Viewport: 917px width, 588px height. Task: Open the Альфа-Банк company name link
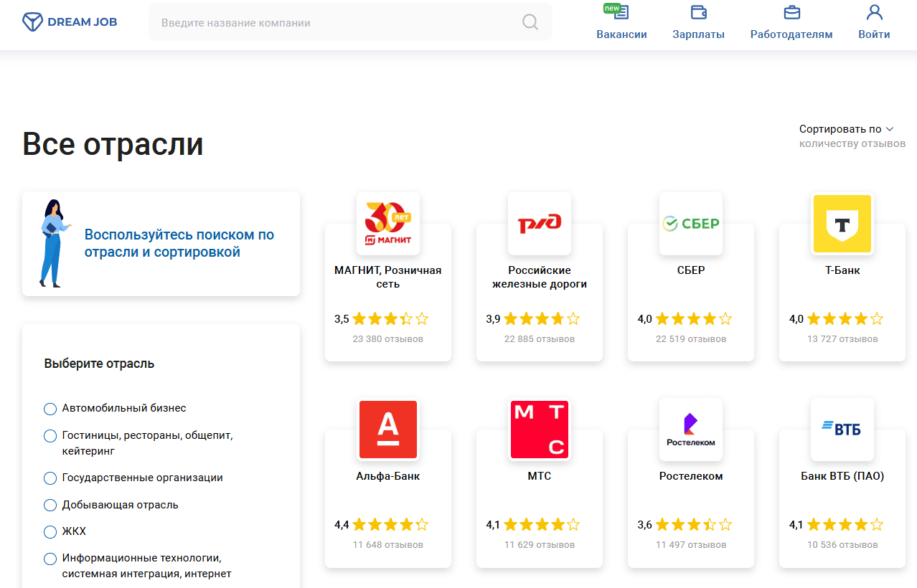[388, 476]
